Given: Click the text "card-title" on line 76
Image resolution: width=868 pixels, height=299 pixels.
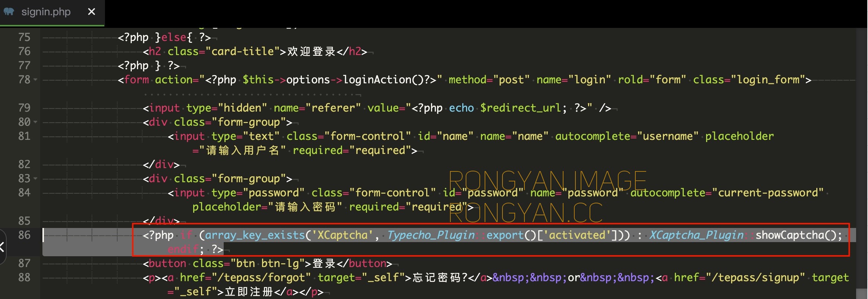Looking at the screenshot, I should coord(243,51).
